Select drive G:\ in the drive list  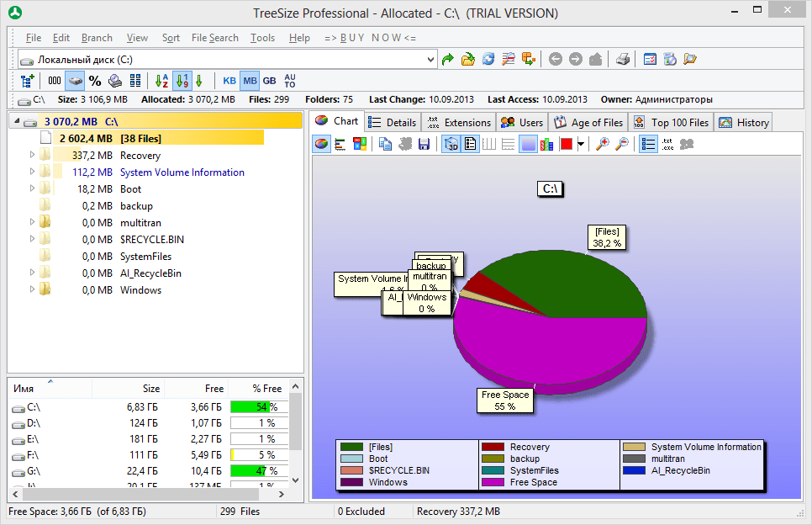34,470
